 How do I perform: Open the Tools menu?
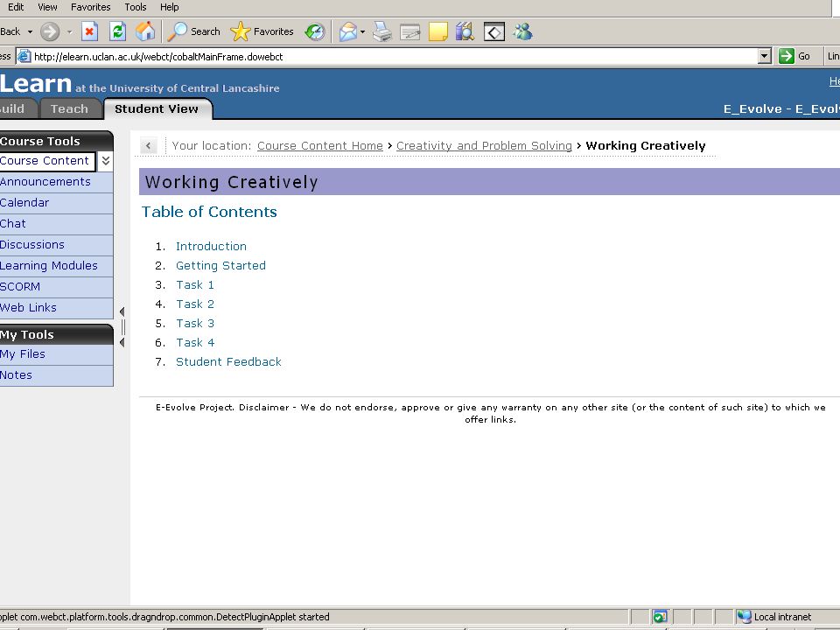coord(135,7)
